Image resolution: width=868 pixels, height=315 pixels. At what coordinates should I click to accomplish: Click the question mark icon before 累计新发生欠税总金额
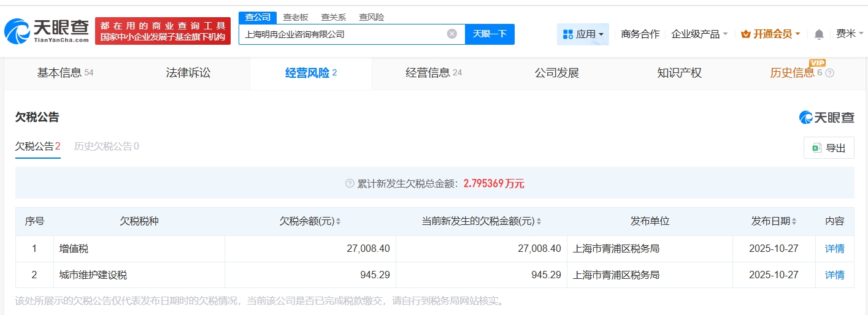(x=350, y=183)
